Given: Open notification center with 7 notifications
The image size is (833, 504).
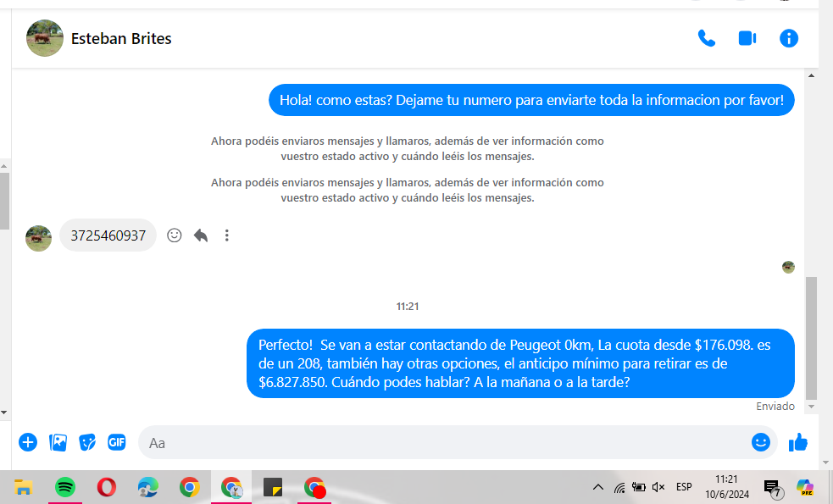Looking at the screenshot, I should pos(772,488).
